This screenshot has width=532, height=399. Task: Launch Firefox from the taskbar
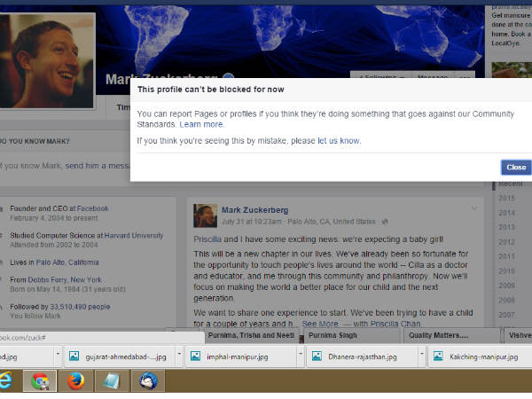(x=75, y=380)
